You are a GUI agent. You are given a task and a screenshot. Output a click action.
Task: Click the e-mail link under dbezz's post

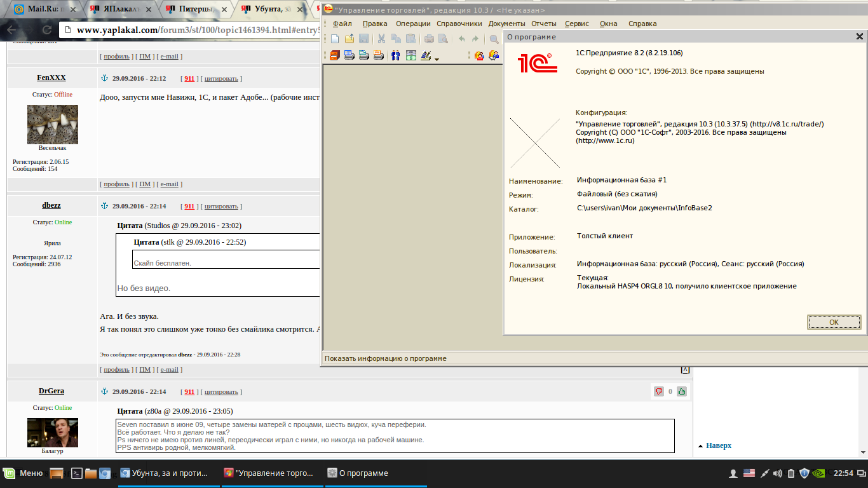click(169, 370)
